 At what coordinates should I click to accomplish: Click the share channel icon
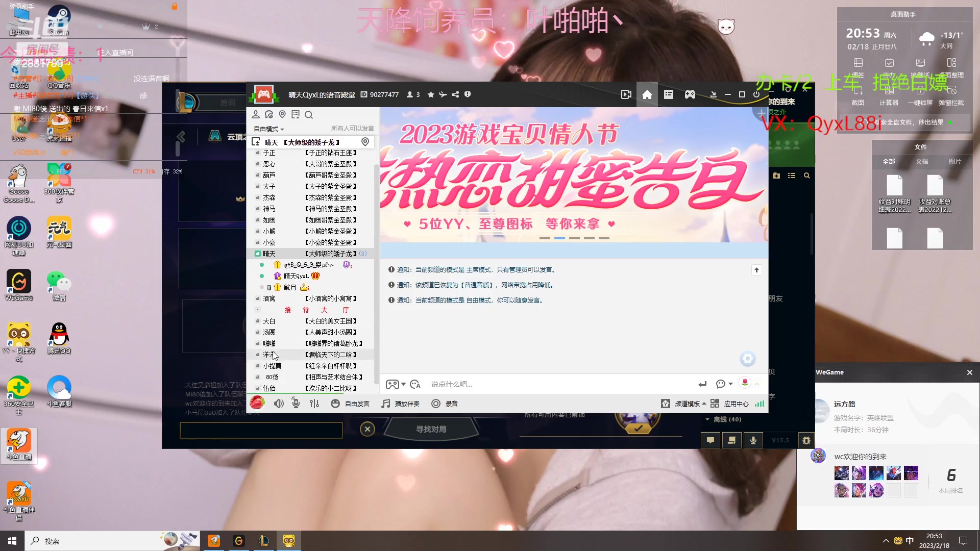(455, 95)
